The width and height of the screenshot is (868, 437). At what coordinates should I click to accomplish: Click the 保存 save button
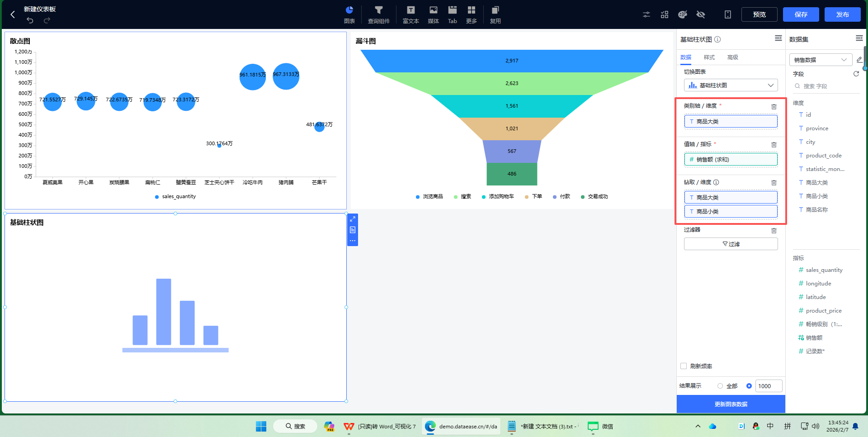click(x=801, y=14)
